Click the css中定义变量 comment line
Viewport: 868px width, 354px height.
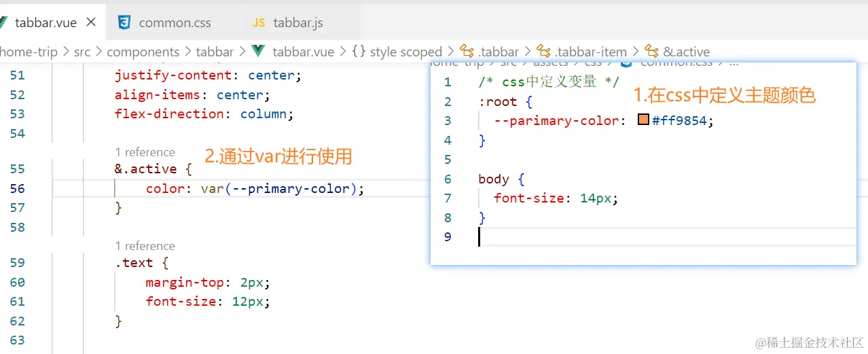coord(549,82)
